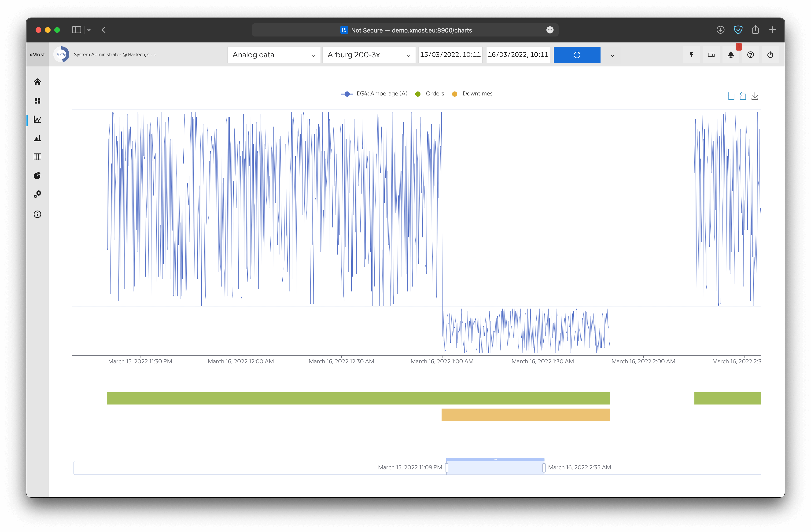811x532 pixels.
Task: Open the pie chart statistics section
Action: click(37, 175)
